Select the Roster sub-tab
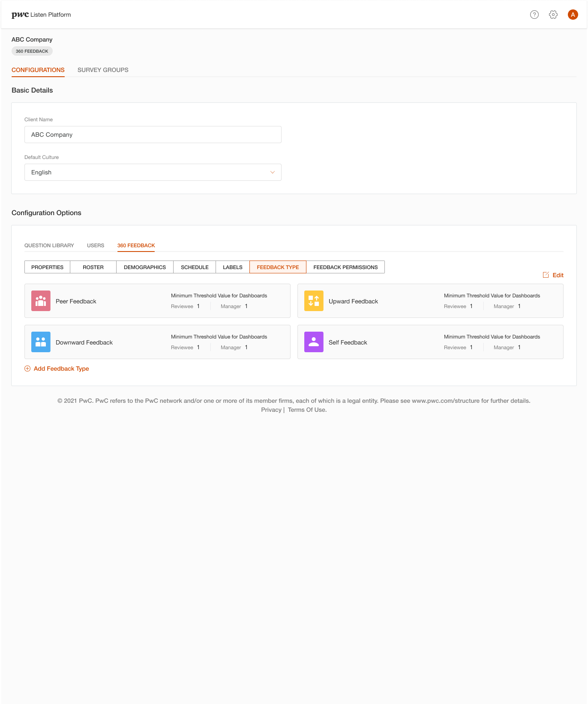The height and width of the screenshot is (704, 588). [x=93, y=267]
